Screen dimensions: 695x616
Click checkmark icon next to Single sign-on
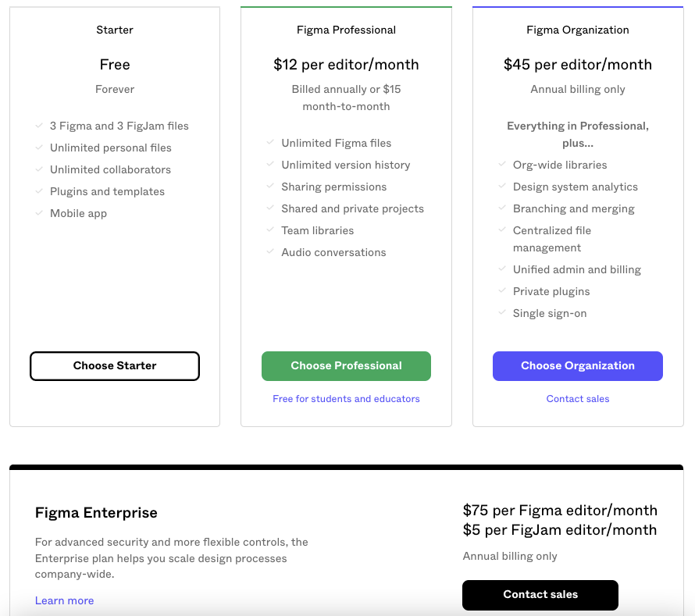502,312
